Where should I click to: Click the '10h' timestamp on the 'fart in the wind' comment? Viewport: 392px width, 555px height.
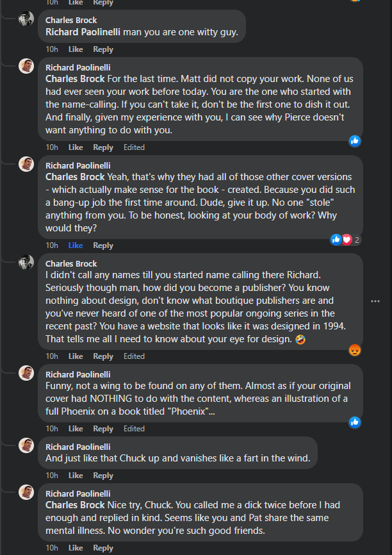(52, 476)
